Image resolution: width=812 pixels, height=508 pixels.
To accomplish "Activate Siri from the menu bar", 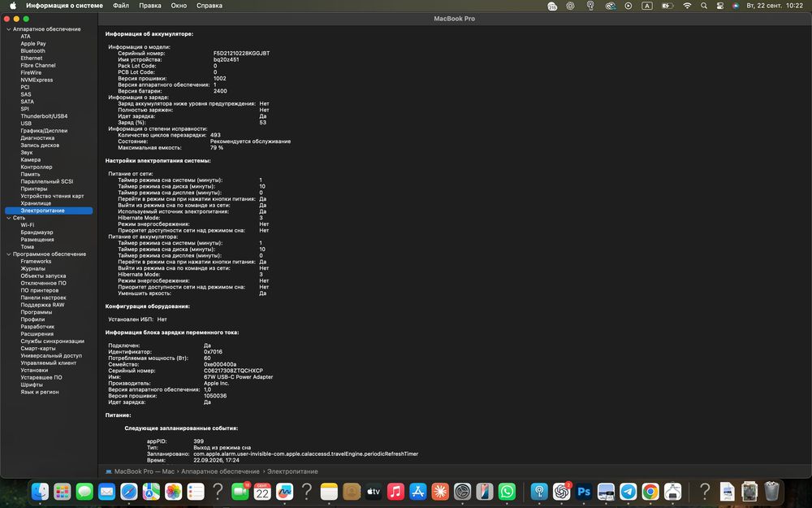I will 736,6.
